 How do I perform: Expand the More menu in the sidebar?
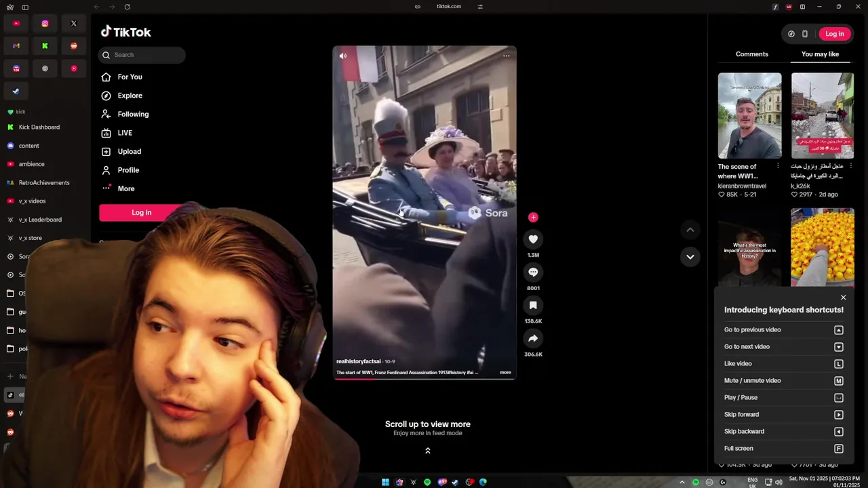coord(118,188)
